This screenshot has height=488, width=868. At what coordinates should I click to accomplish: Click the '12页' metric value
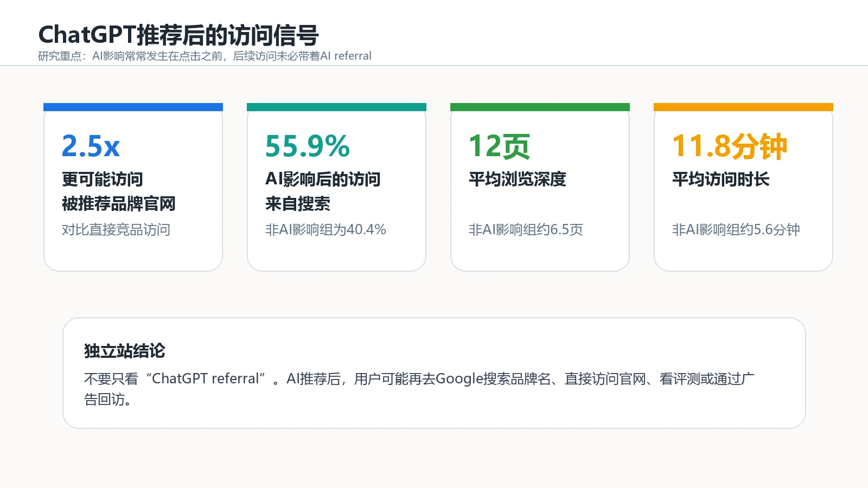499,146
